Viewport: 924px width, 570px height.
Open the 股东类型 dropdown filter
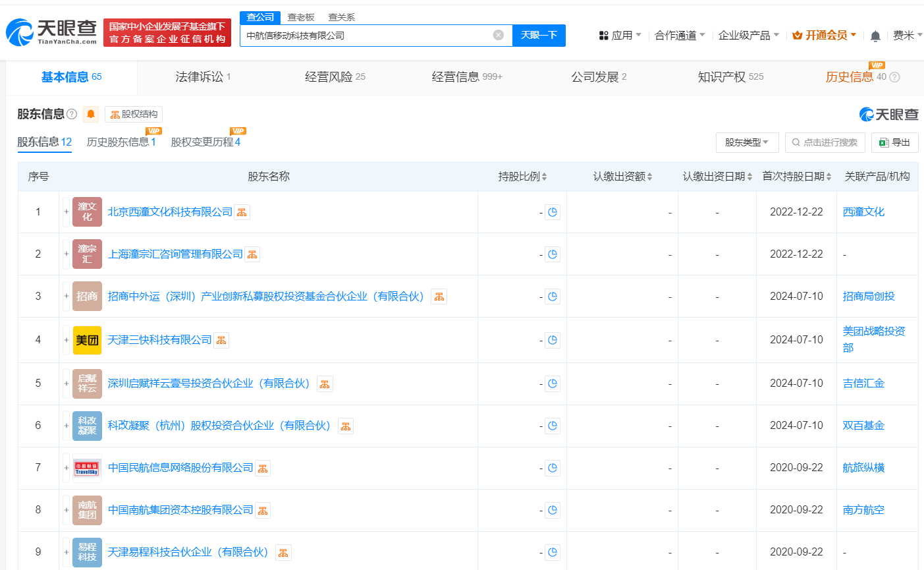(x=746, y=142)
